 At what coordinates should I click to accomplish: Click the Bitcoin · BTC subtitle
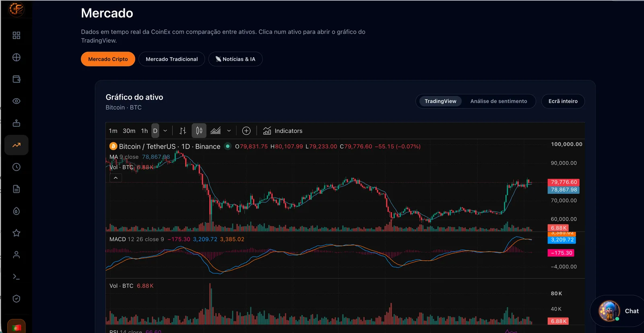click(124, 108)
